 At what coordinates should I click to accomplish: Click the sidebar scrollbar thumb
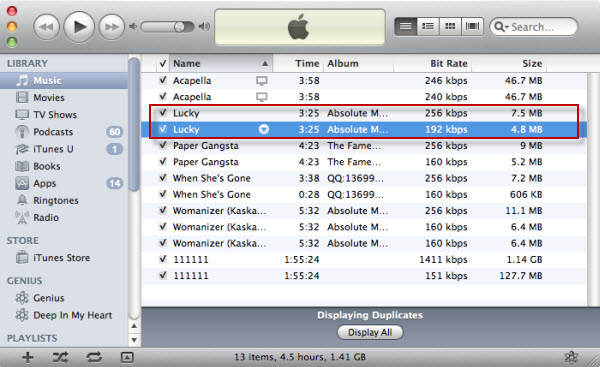point(134,124)
